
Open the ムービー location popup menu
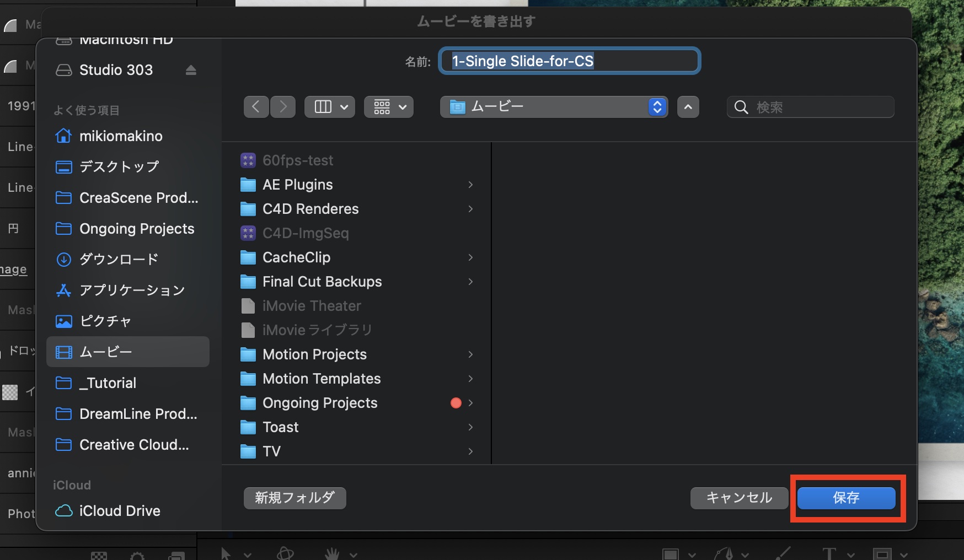tap(553, 107)
